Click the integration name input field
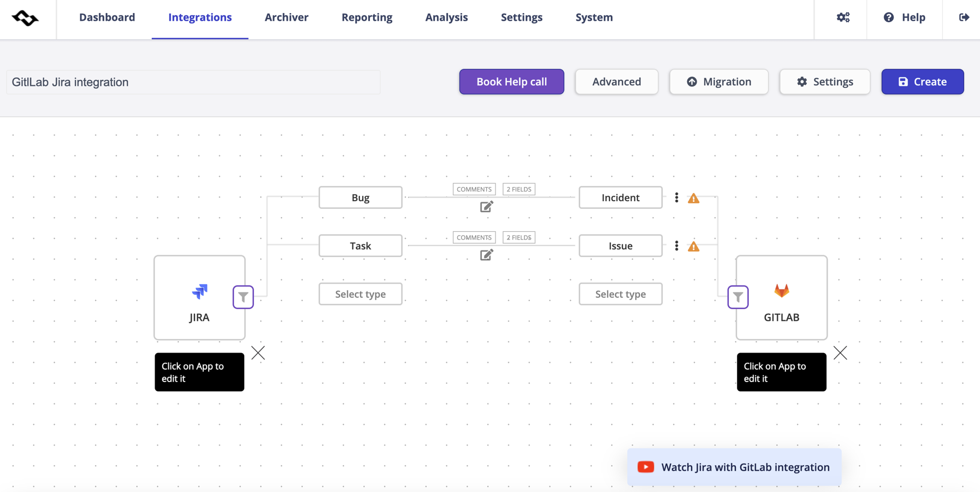The width and height of the screenshot is (980, 492). [x=193, y=82]
